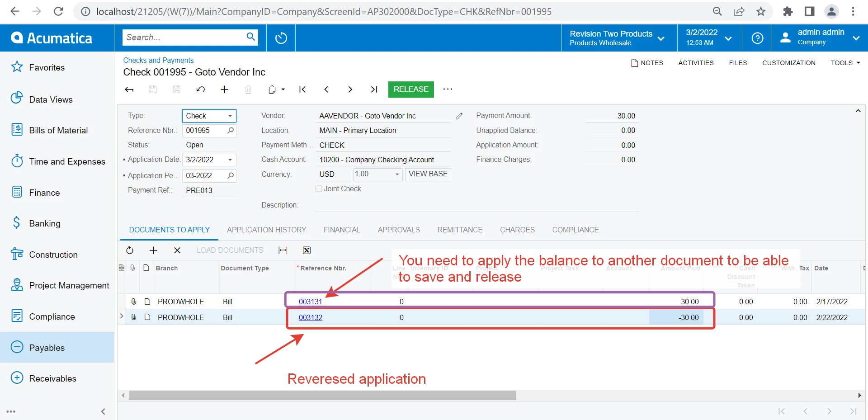
Task: Export the grid to Excel
Action: (307, 250)
